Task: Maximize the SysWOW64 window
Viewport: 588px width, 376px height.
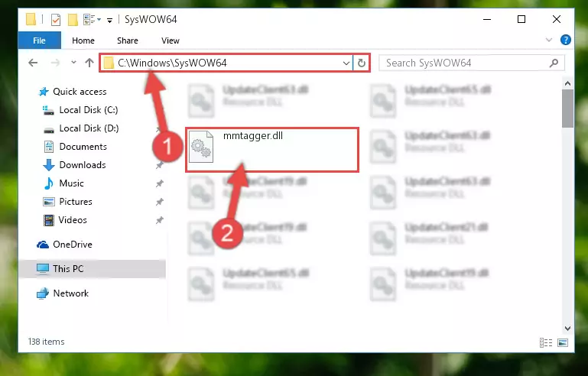Action: click(x=521, y=19)
